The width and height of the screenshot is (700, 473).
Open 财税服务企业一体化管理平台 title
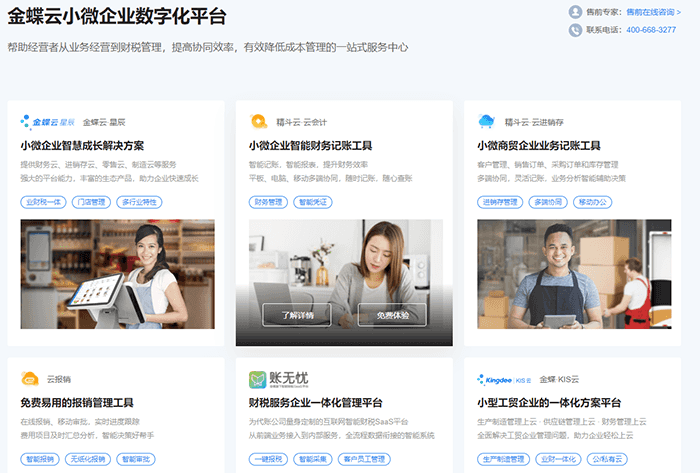click(x=316, y=402)
